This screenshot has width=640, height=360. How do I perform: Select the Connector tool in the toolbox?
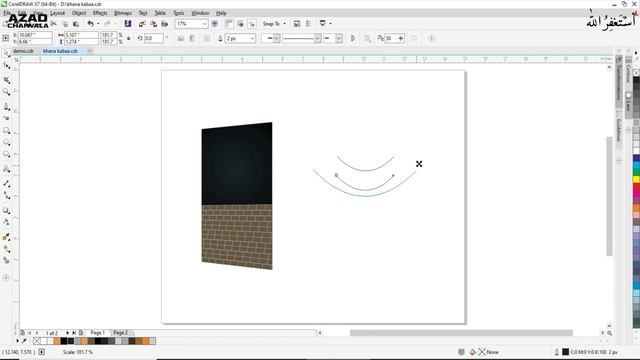6,196
